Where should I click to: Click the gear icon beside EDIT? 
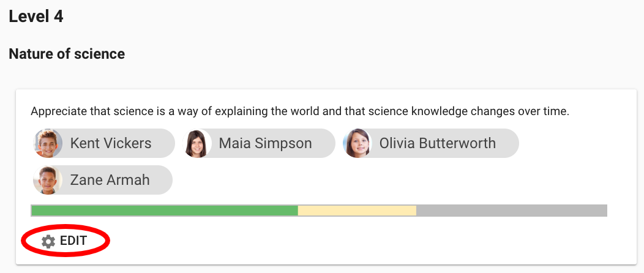click(x=48, y=241)
